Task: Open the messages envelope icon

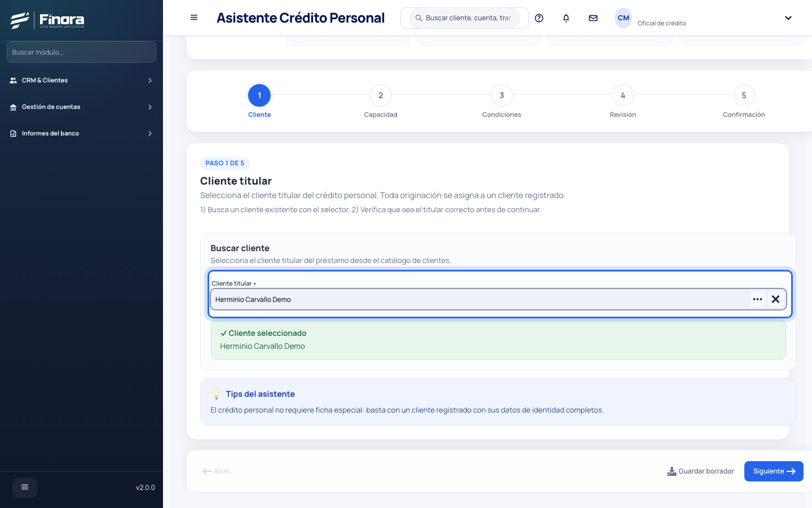Action: coord(593,18)
